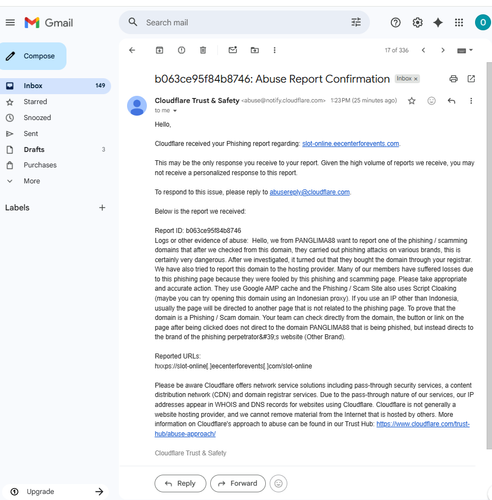Image resolution: width=492 pixels, height=500 pixels.
Task: Click abusereply@cloudflare.com email link
Action: point(310,192)
